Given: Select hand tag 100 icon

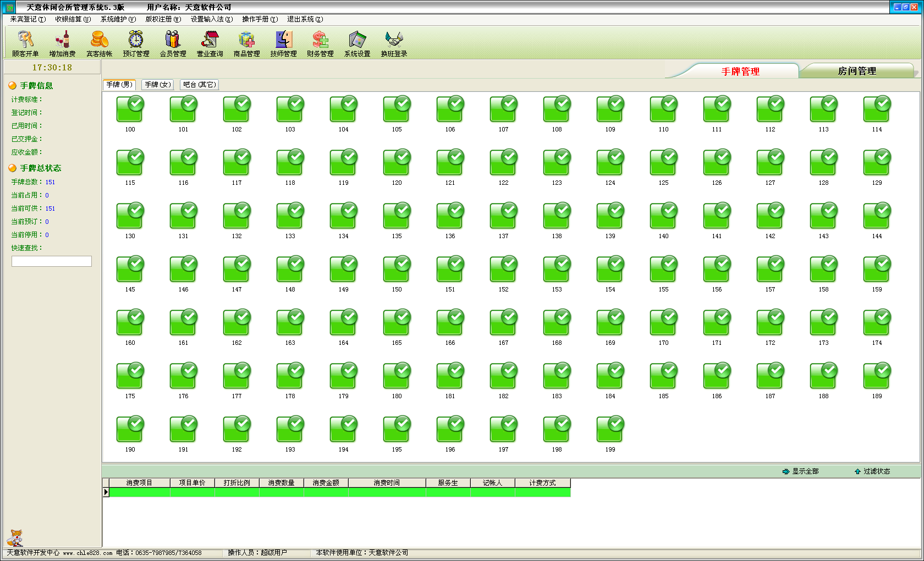Looking at the screenshot, I should click(130, 109).
